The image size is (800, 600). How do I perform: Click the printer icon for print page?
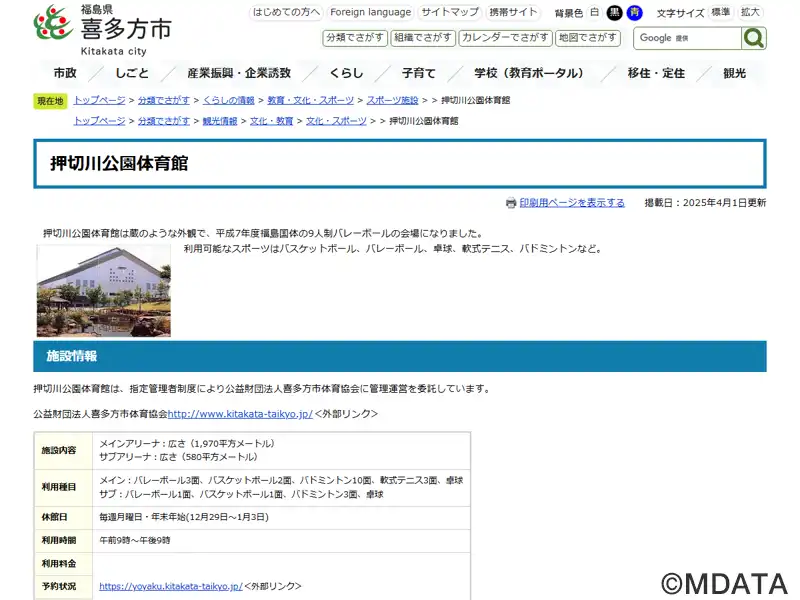coord(511,203)
